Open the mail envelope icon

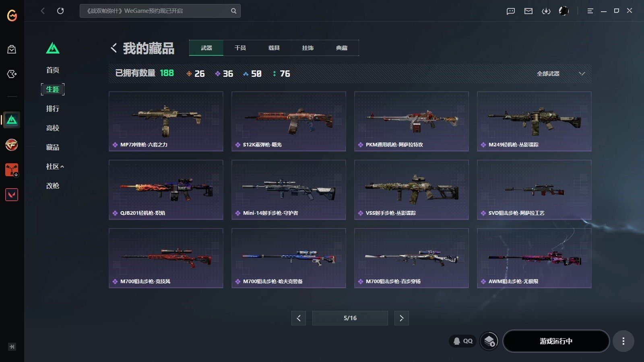click(x=528, y=11)
